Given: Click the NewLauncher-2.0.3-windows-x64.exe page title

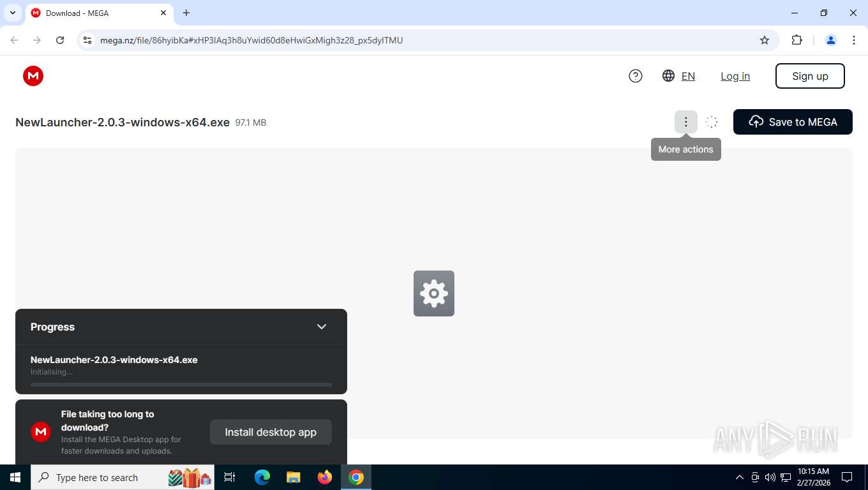Looking at the screenshot, I should (123, 122).
